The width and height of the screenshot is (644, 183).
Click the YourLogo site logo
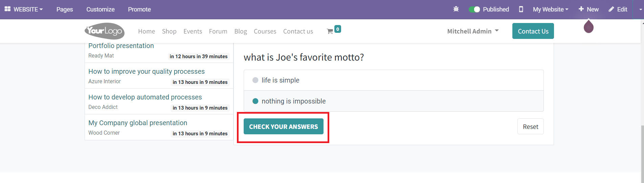tap(105, 31)
